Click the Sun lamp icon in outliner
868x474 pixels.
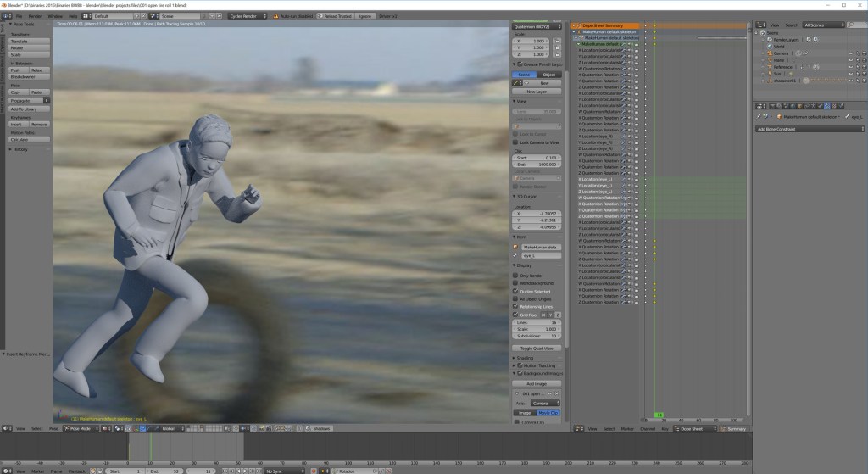click(x=771, y=74)
